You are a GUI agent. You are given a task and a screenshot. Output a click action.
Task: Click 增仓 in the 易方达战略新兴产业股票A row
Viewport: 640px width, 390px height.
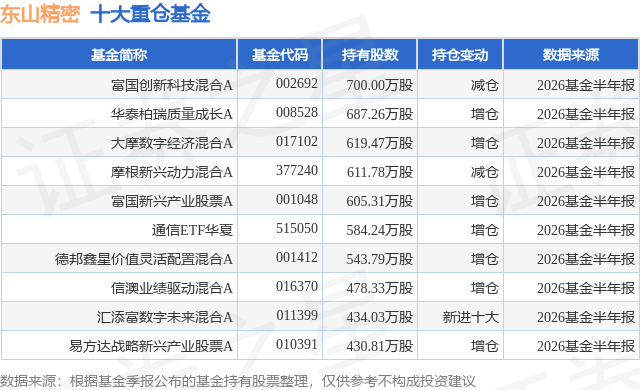(484, 346)
